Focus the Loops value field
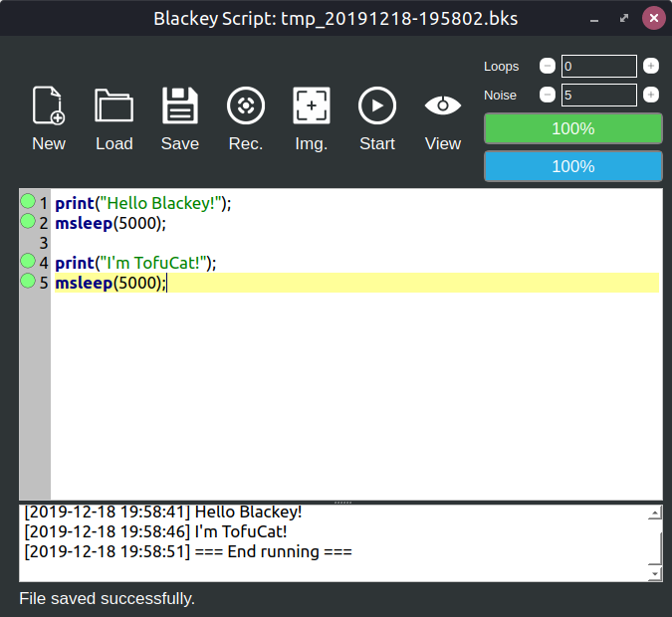 tap(599, 66)
